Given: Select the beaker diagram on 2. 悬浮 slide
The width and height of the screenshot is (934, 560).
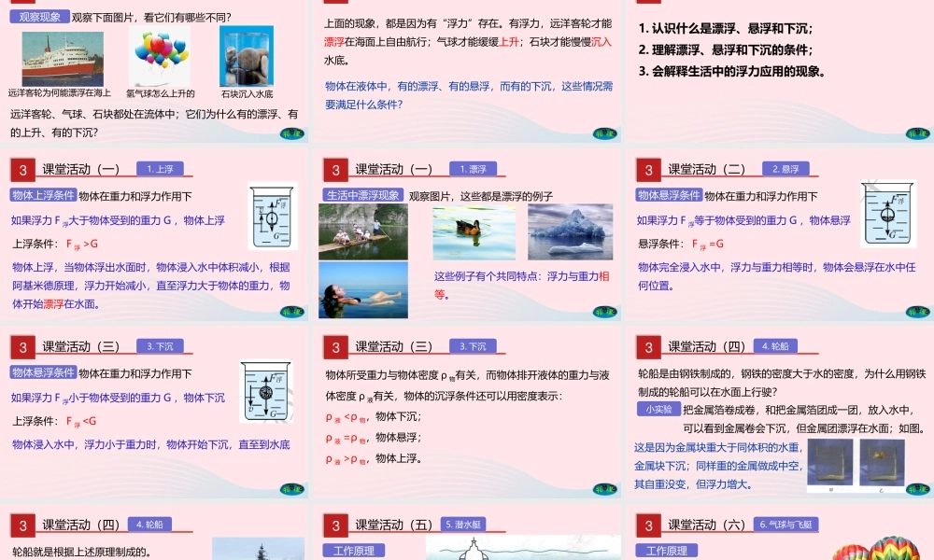Looking at the screenshot, I should coord(887,215).
